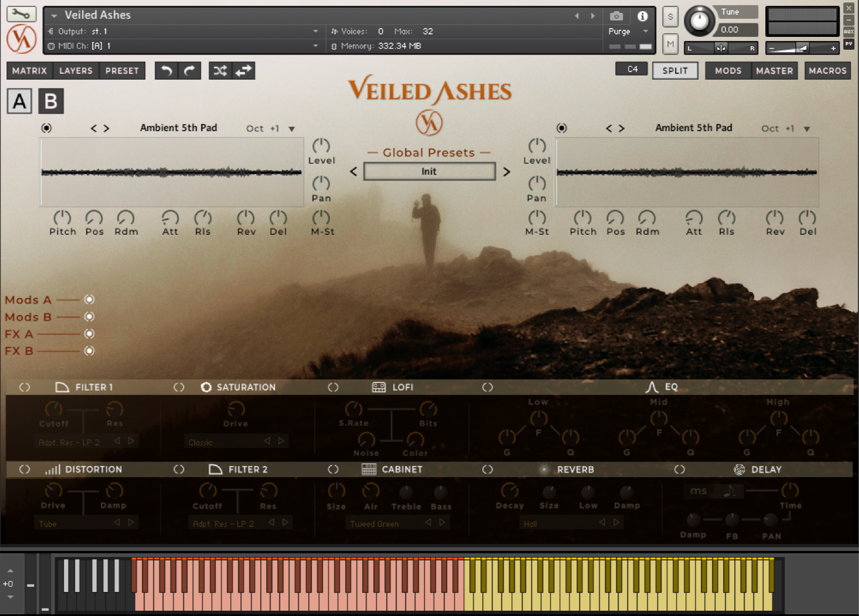This screenshot has height=616, width=859.
Task: Enable the Mods A radio dot
Action: pyautogui.click(x=89, y=299)
